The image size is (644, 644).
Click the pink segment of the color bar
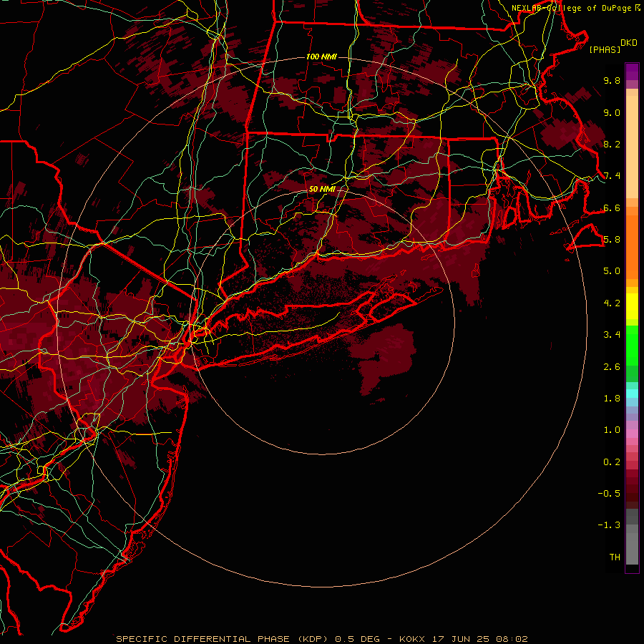click(x=632, y=434)
